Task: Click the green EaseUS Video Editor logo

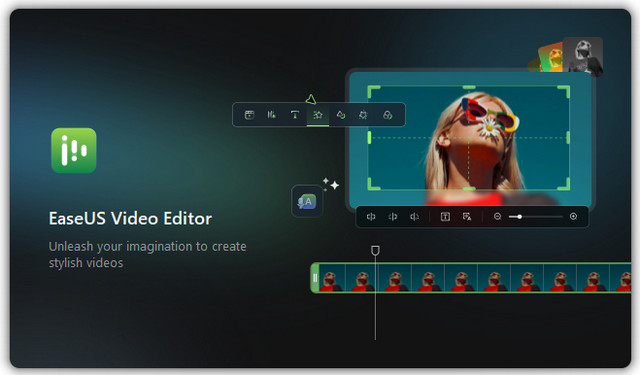Action: coord(74,150)
